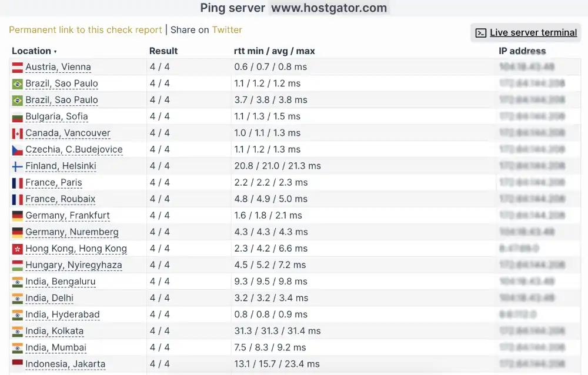Click the Bulgaria flag icon

click(x=16, y=116)
